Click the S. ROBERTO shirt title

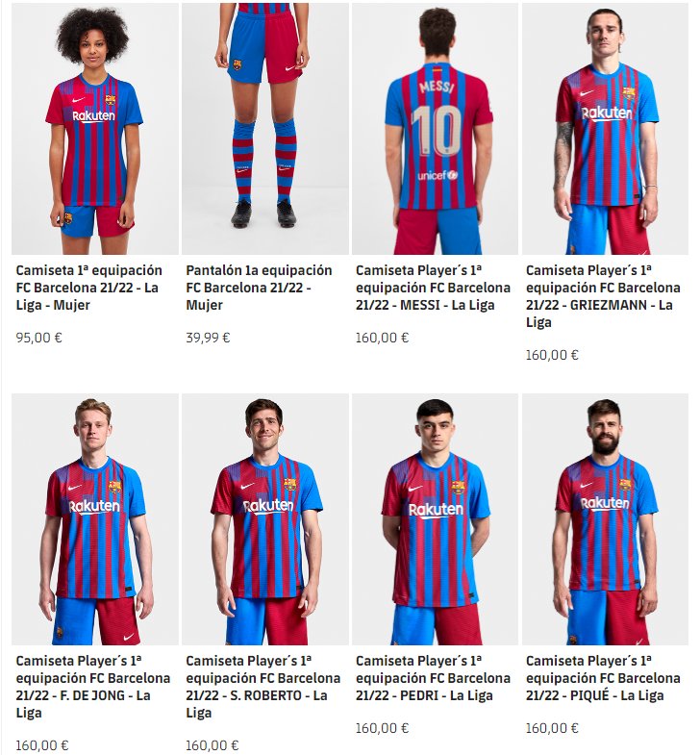(x=262, y=687)
